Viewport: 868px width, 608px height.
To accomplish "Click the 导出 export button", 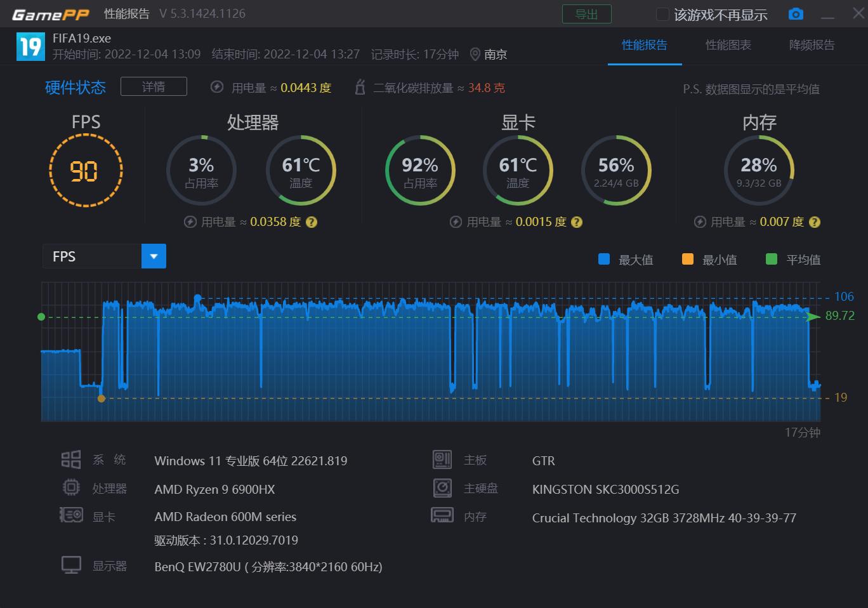I will click(586, 13).
